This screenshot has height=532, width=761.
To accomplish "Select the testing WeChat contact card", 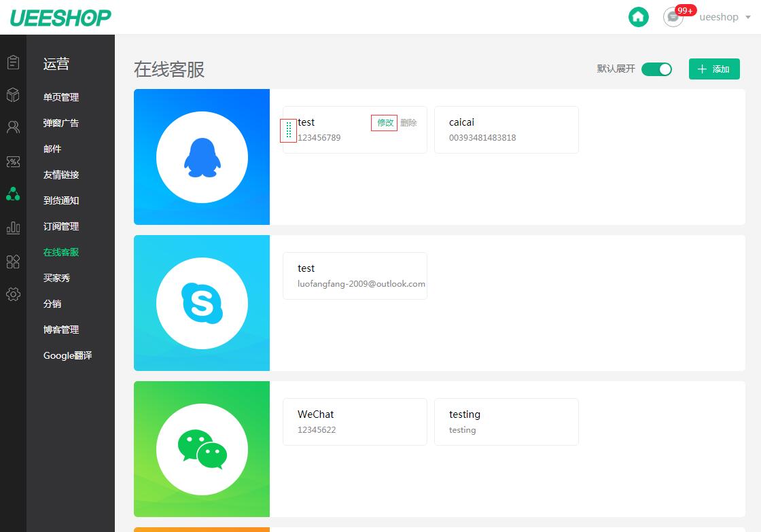I will 506,422.
